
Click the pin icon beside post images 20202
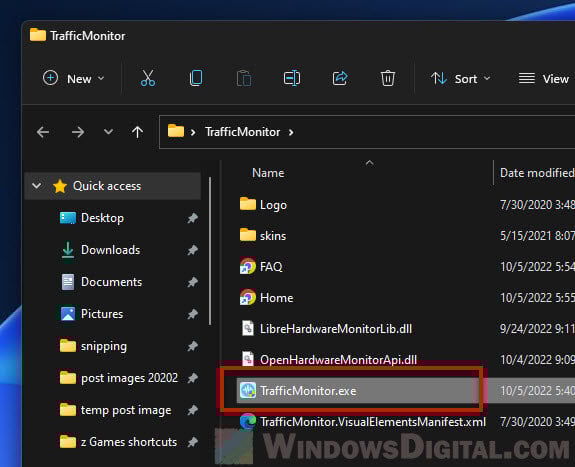coord(193,378)
